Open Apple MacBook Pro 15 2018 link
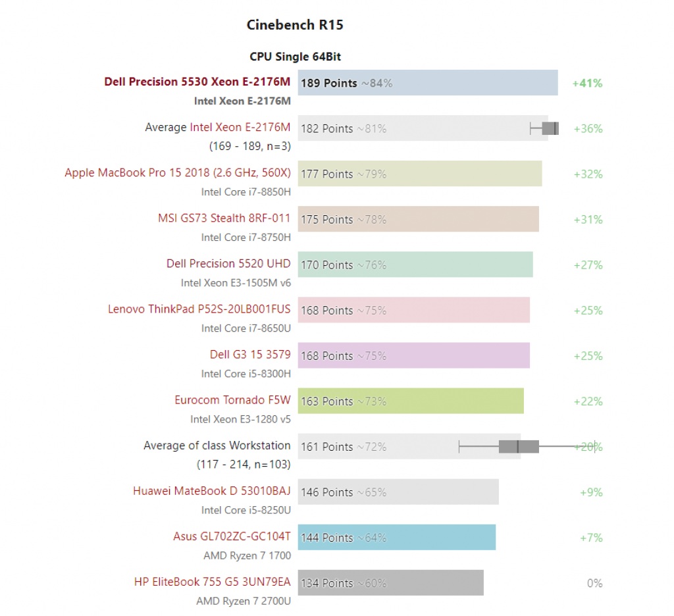Viewport: 674px width, 616px height. tap(178, 173)
